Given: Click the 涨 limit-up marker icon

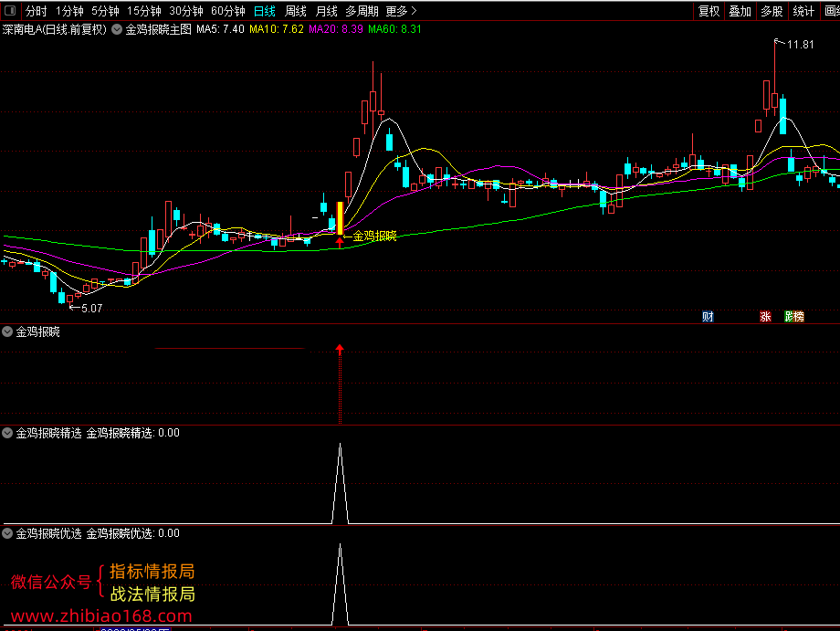Looking at the screenshot, I should pos(765,317).
